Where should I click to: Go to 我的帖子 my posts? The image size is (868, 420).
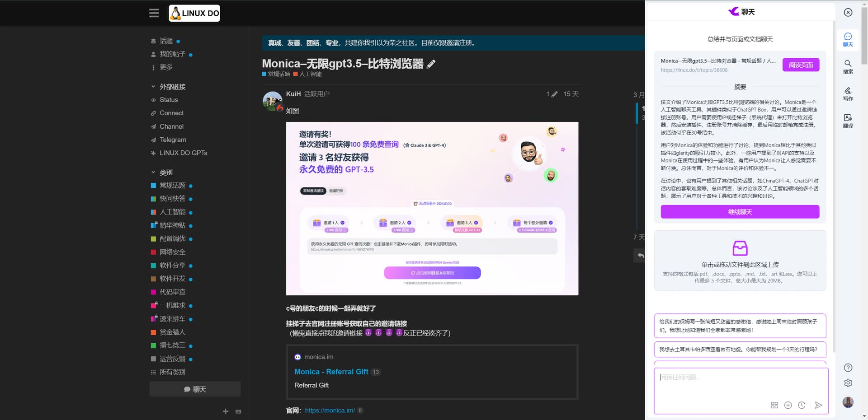pyautogui.click(x=172, y=54)
